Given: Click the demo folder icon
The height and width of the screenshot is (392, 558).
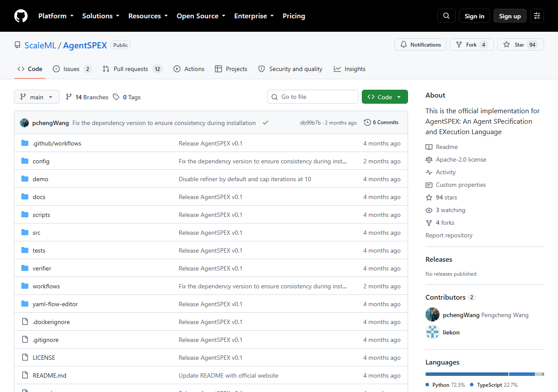Looking at the screenshot, I should [25, 179].
